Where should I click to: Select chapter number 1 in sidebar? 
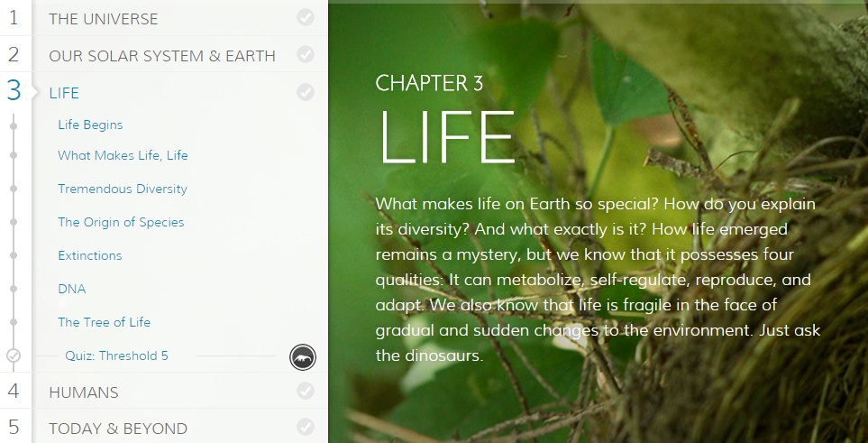coord(14,18)
